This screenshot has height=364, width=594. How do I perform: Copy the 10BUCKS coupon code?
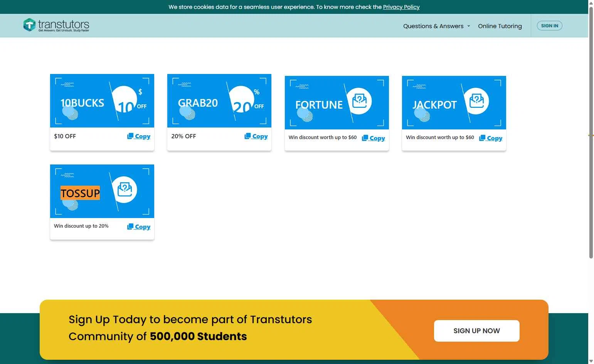[139, 136]
